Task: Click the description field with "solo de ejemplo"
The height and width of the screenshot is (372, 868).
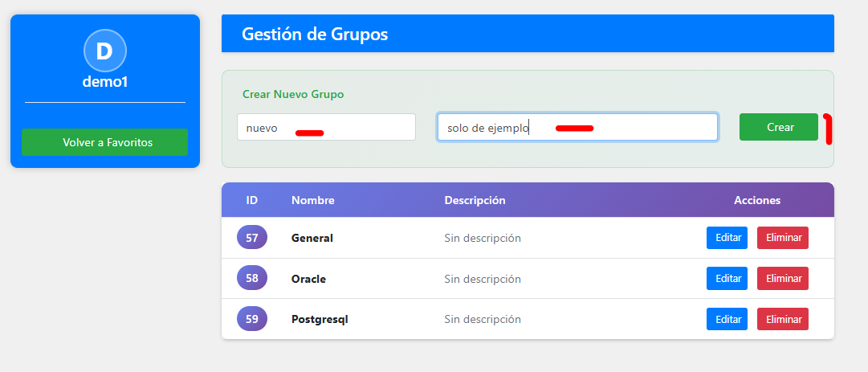Action: click(577, 127)
